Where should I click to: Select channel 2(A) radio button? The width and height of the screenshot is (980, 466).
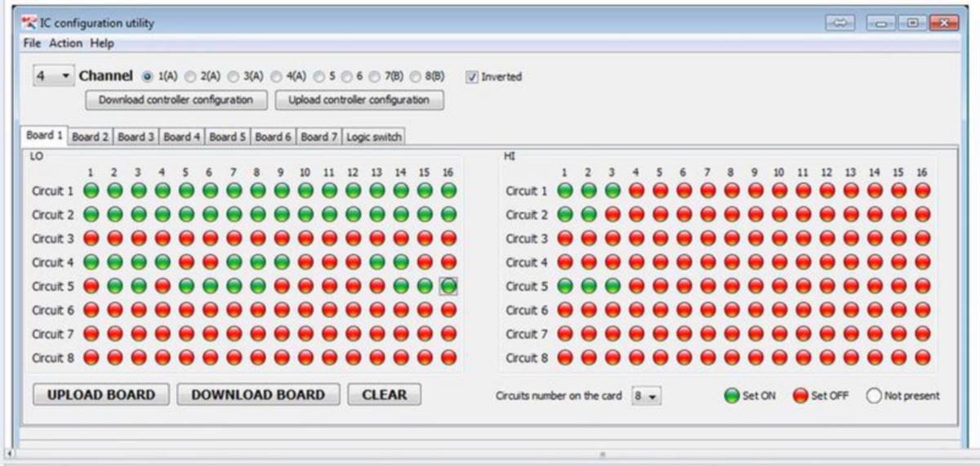[189, 77]
